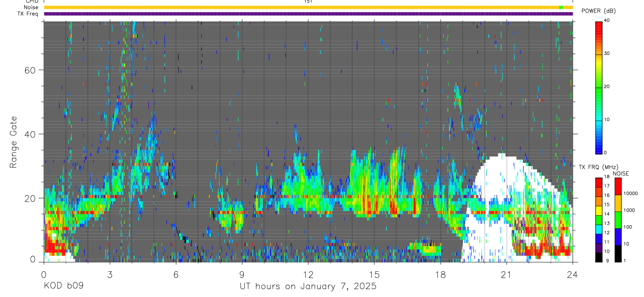Screen dimensions: 644x297
Task: Click the 1000 label on noise scale
Action: click(628, 211)
